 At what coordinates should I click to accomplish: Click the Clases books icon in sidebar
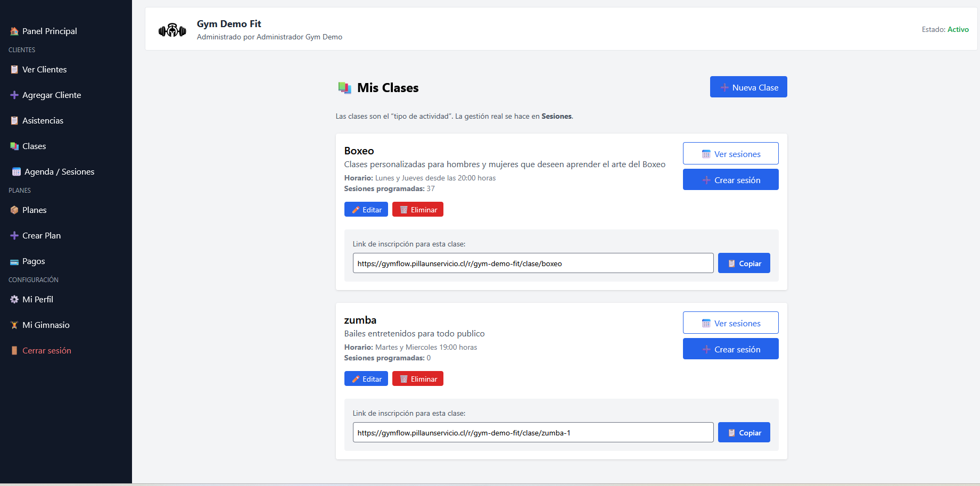pyautogui.click(x=14, y=146)
